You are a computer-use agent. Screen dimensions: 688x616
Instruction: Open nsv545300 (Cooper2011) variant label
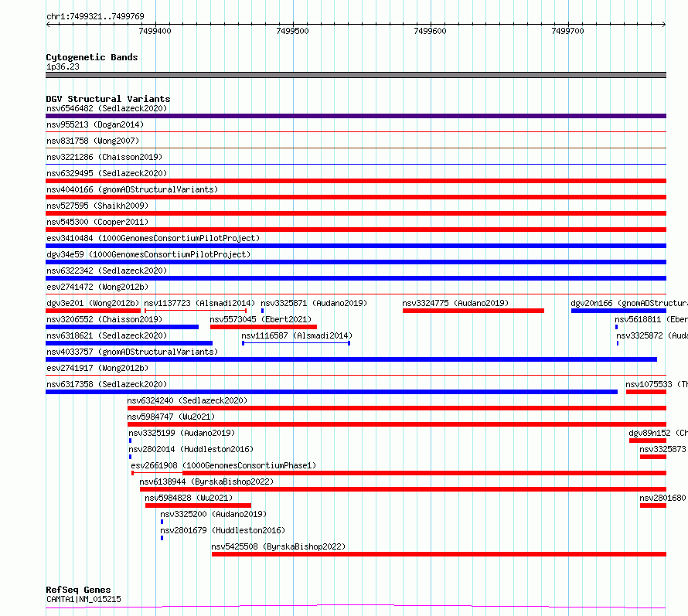point(97,222)
